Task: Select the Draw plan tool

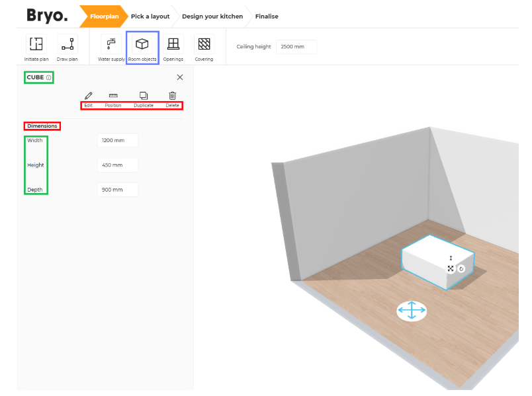Action: (x=67, y=44)
